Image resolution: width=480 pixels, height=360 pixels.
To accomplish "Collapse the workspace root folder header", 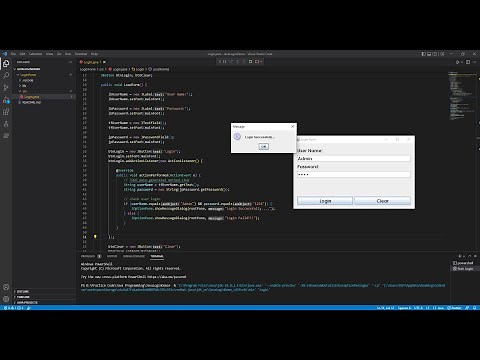I will 44,69.
